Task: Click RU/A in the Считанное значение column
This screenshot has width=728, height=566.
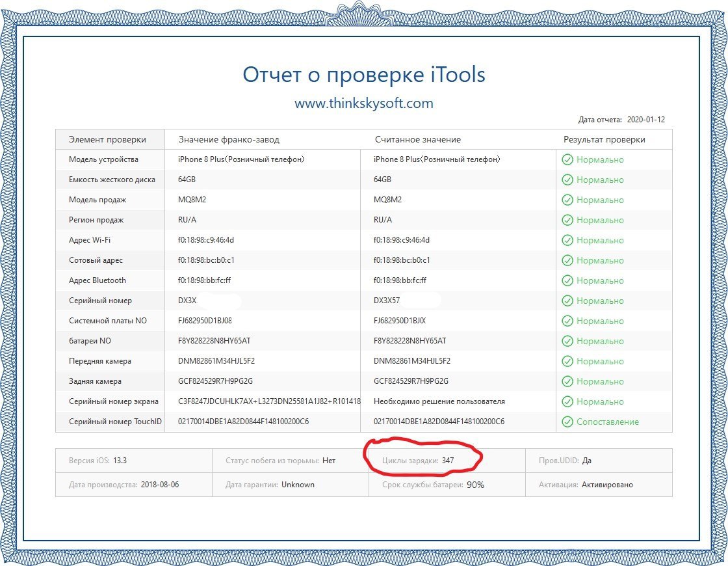Action: tap(383, 220)
